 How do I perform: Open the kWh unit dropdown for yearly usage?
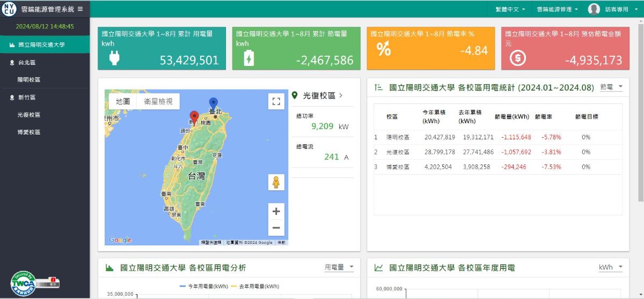611,267
